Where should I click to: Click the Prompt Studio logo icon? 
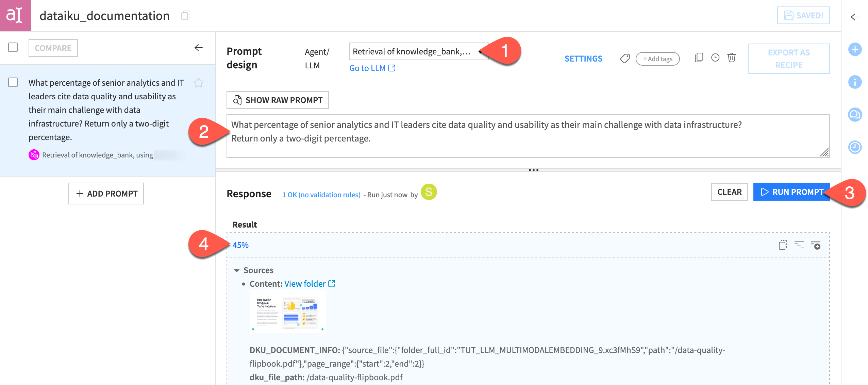15,15
